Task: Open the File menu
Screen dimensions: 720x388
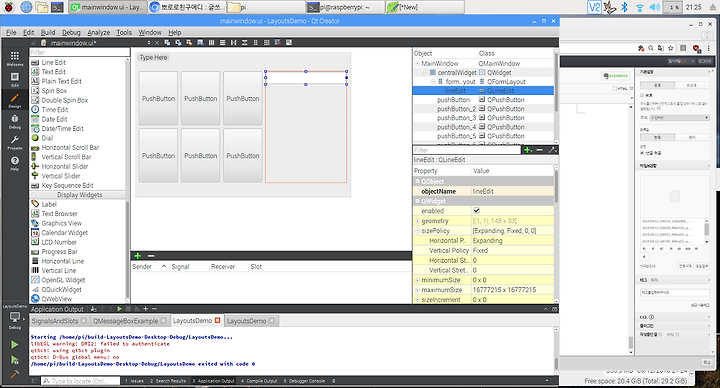Action: tap(11, 32)
